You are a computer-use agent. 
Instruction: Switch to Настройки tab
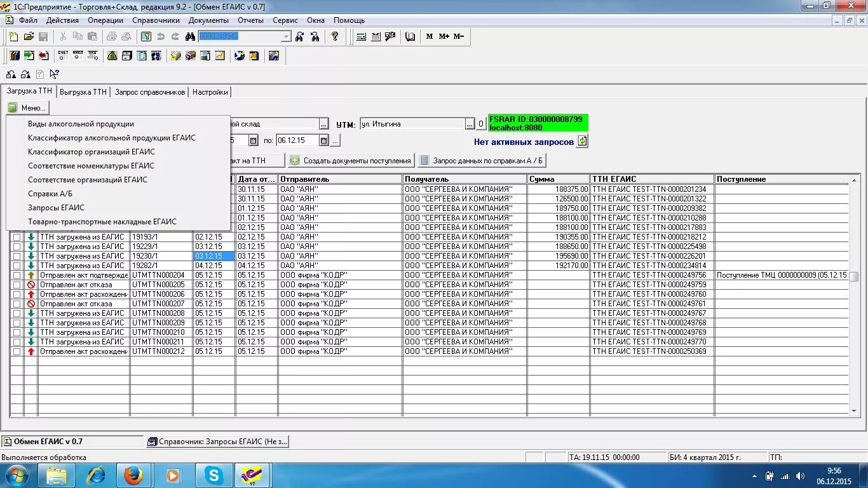coord(210,92)
